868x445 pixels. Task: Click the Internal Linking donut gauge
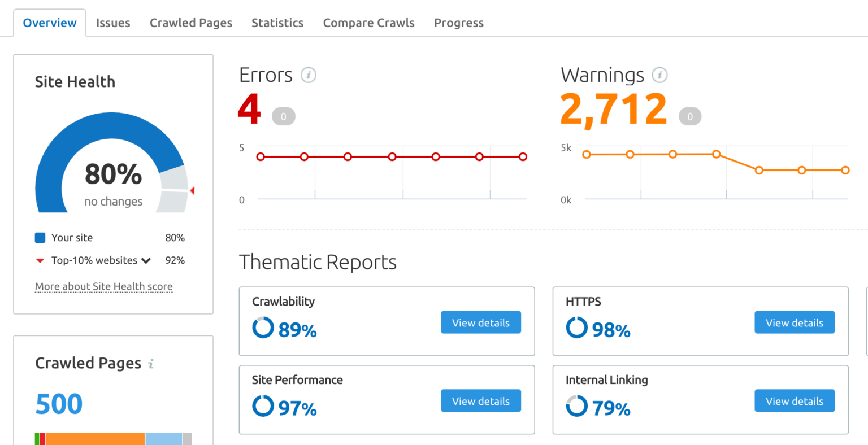576,406
